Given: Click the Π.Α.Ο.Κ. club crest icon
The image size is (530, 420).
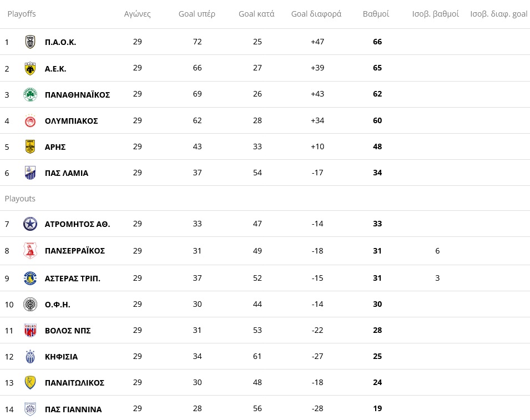Looking at the screenshot, I should click(30, 42).
